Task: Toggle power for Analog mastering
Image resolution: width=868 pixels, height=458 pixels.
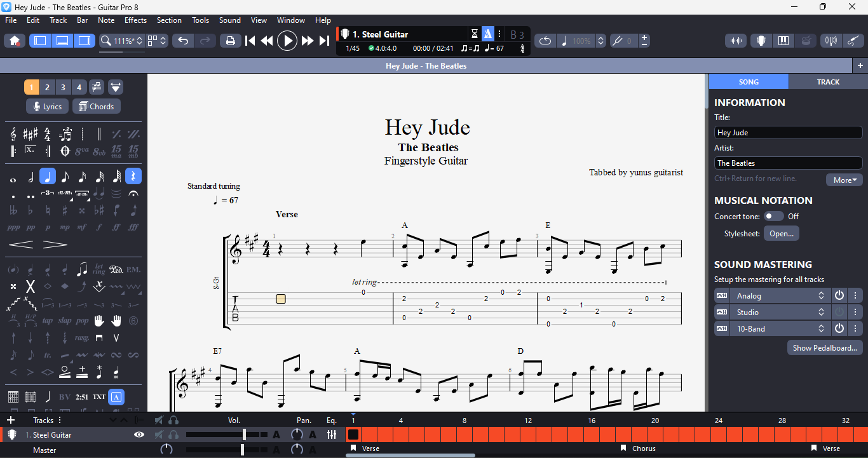Action: point(839,295)
